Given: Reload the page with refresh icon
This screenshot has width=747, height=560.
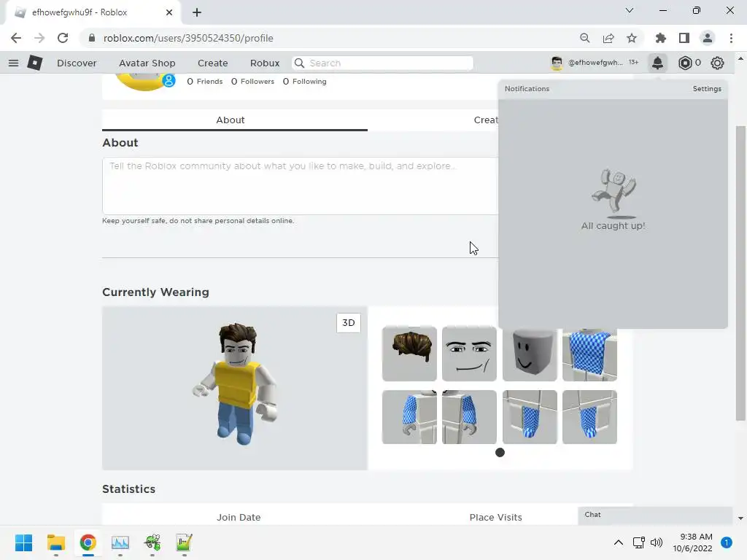Looking at the screenshot, I should 63,38.
